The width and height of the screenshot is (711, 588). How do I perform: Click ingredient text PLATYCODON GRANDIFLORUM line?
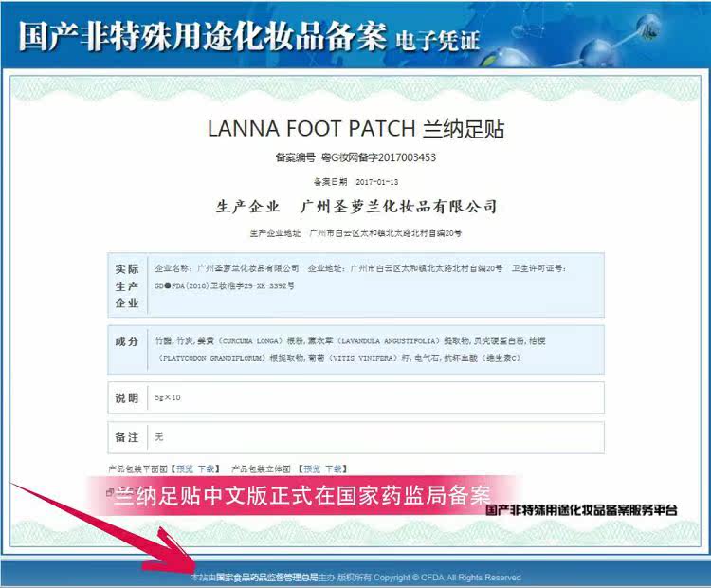pos(338,358)
